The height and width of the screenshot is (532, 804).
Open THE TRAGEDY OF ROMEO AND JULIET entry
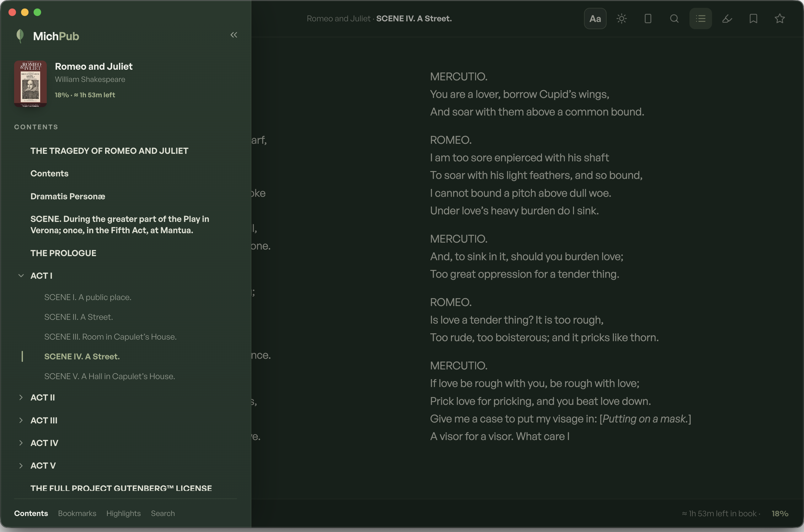click(x=109, y=151)
